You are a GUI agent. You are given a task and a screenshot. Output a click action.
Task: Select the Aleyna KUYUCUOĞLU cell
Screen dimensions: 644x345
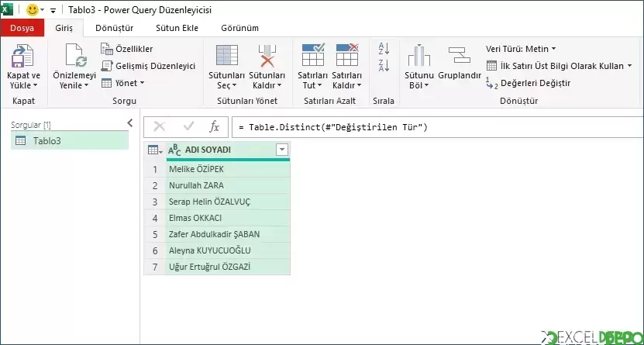[228, 250]
